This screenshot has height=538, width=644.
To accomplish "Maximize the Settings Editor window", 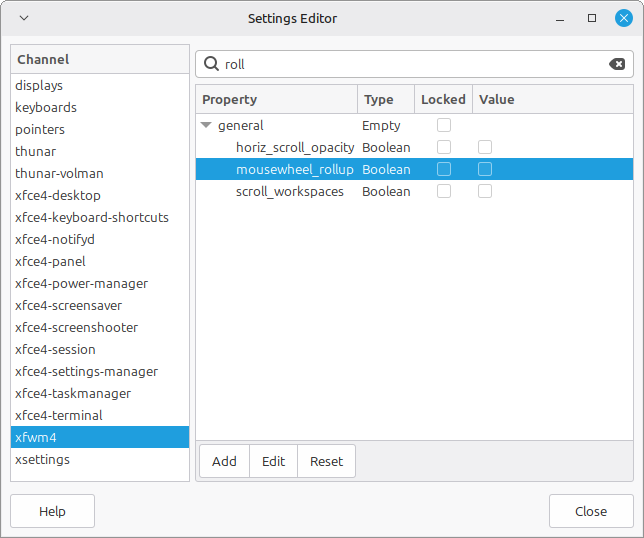I will [x=592, y=19].
